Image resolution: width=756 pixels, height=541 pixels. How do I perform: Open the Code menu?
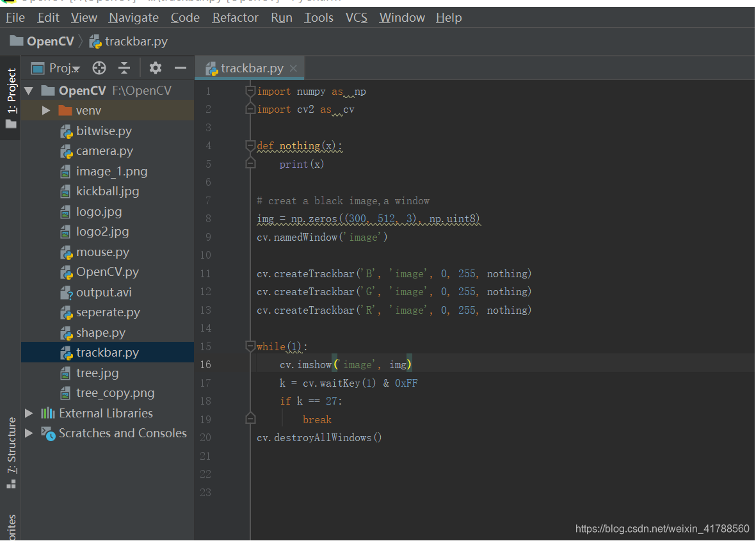pos(185,18)
